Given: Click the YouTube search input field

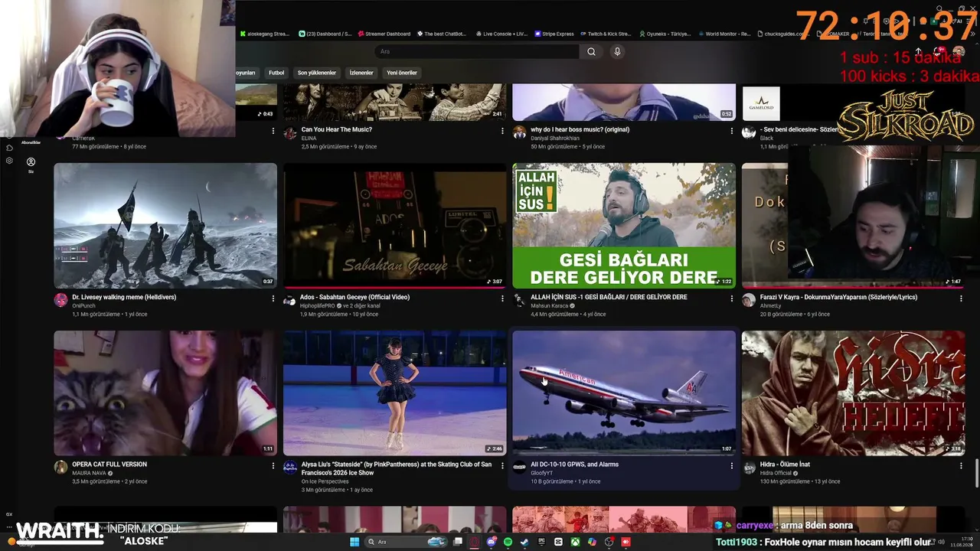Looking at the screenshot, I should pos(476,52).
